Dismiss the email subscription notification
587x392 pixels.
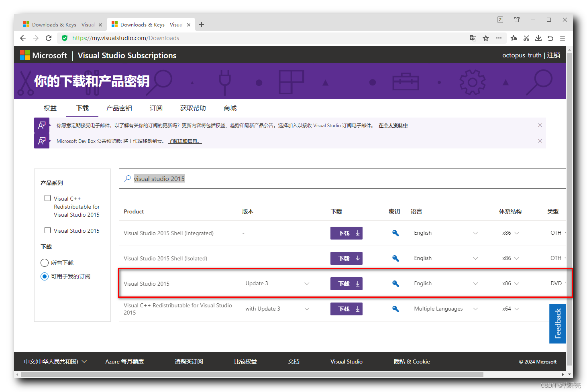pos(540,125)
